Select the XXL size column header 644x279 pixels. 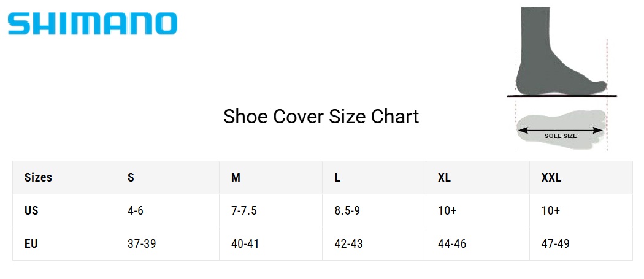[x=551, y=178]
